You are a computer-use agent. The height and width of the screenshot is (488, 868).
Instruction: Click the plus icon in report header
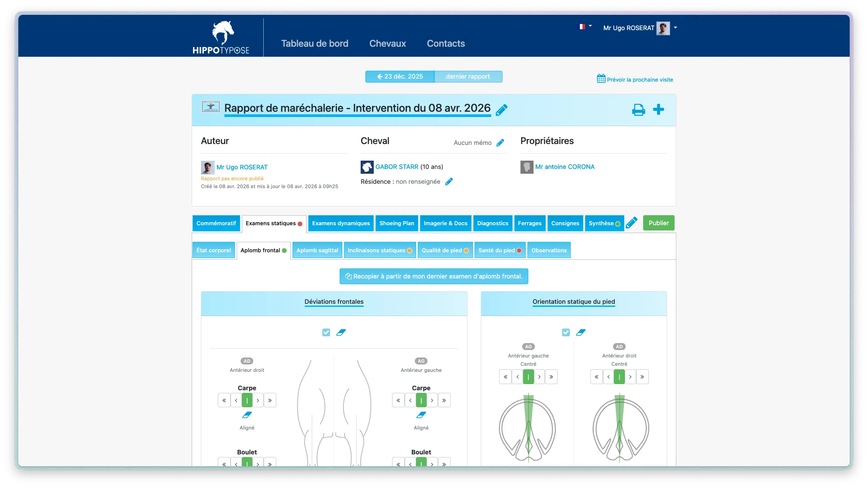pos(658,110)
